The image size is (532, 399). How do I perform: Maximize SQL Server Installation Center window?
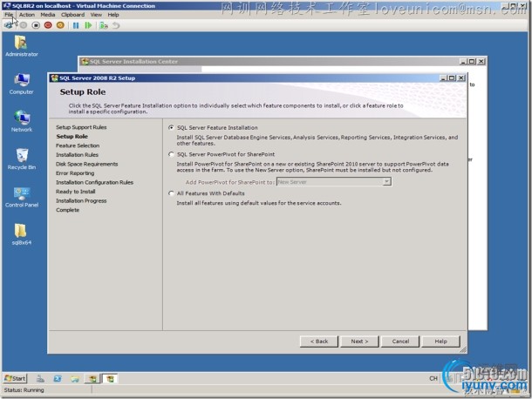472,61
